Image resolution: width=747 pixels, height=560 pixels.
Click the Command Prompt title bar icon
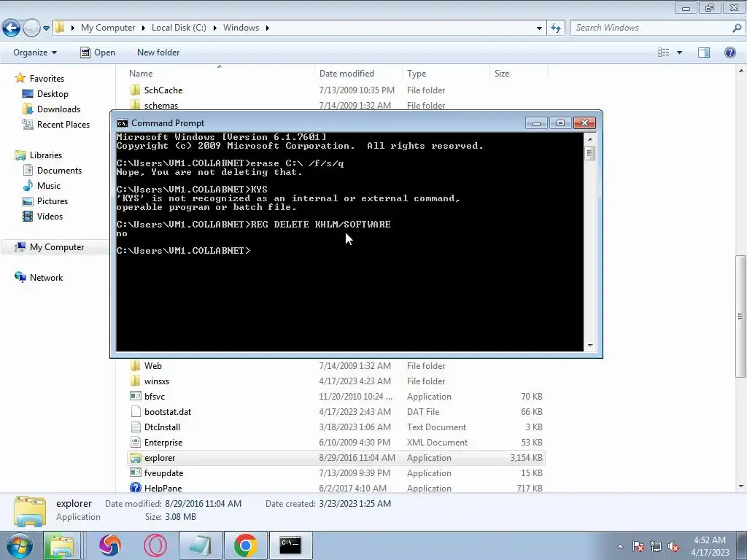[x=123, y=123]
